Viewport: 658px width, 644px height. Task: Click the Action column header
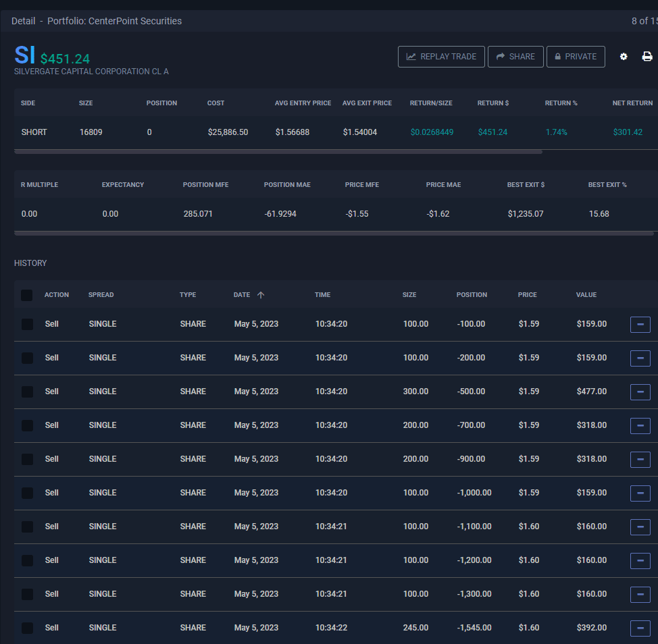click(57, 295)
